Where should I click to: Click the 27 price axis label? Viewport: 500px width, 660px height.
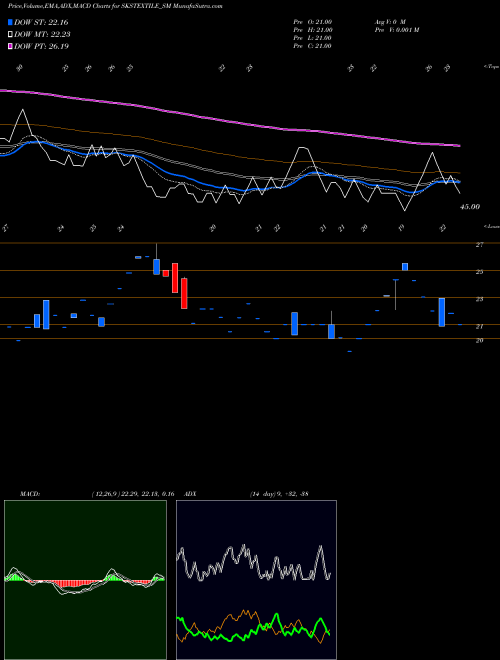click(x=480, y=245)
